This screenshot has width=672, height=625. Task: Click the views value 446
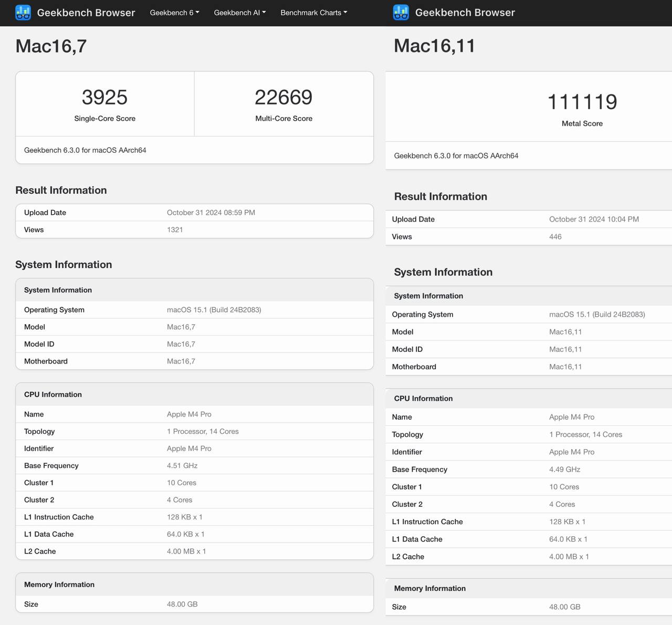click(x=555, y=237)
